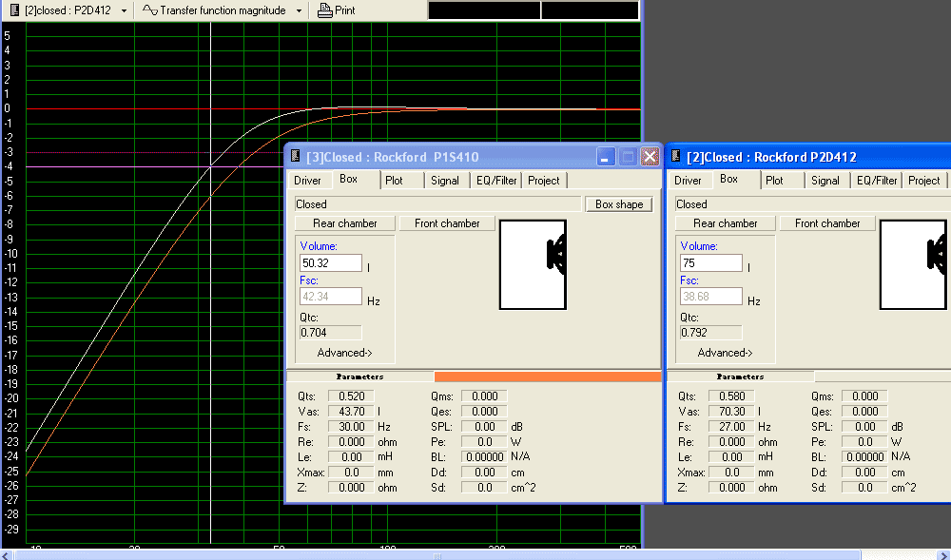951x560 pixels.
Task: Click the box diagram preview in the P1S410 window
Action: point(533,265)
